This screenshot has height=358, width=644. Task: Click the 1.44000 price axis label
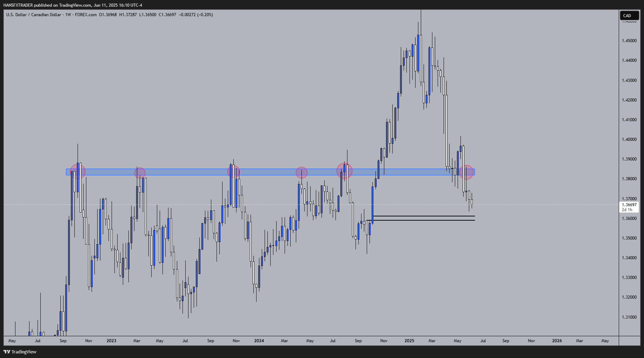tap(629, 60)
